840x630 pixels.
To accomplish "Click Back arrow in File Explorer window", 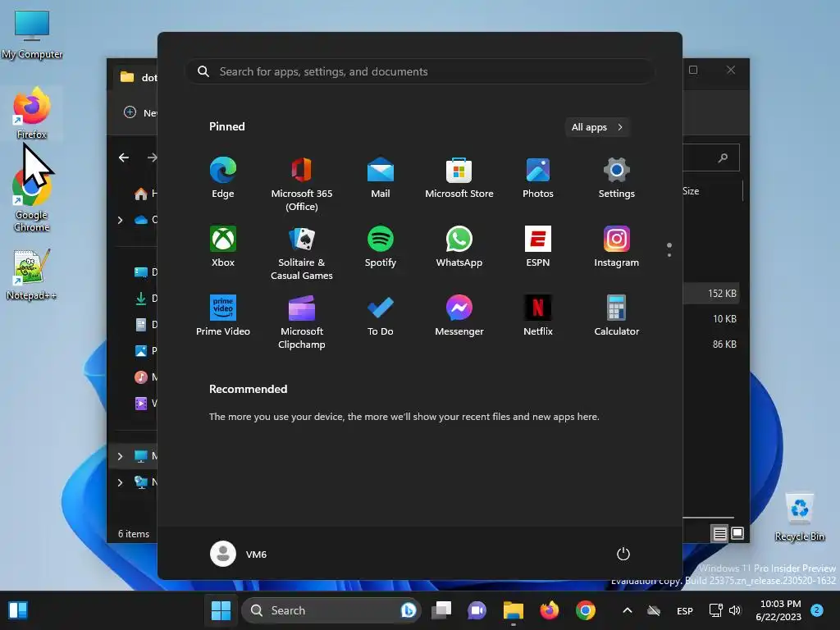I will pyautogui.click(x=124, y=157).
